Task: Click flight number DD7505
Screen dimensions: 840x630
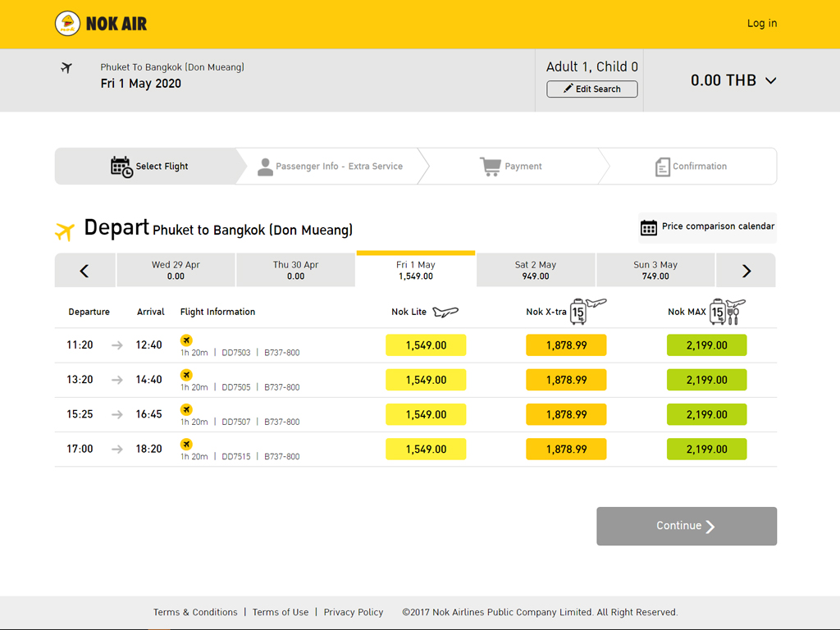Action: 235,387
